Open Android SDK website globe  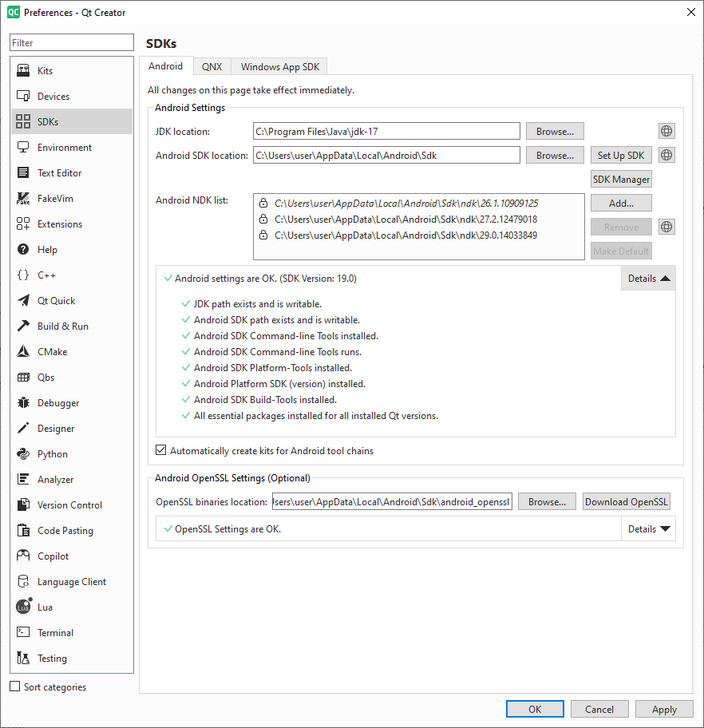click(x=666, y=155)
